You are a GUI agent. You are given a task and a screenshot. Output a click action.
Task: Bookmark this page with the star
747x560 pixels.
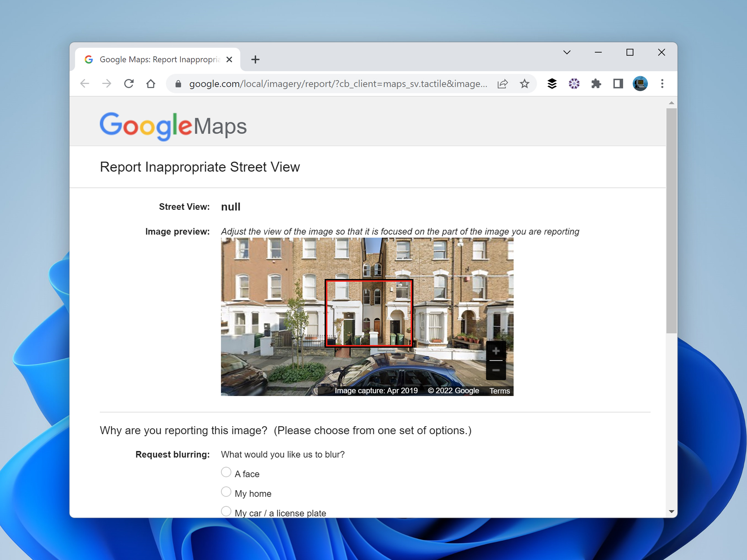click(524, 83)
